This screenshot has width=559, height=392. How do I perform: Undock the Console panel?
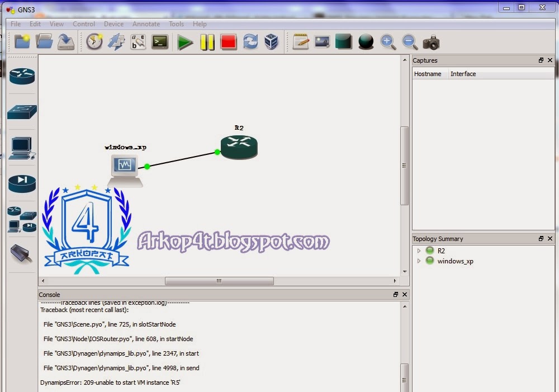(396, 294)
